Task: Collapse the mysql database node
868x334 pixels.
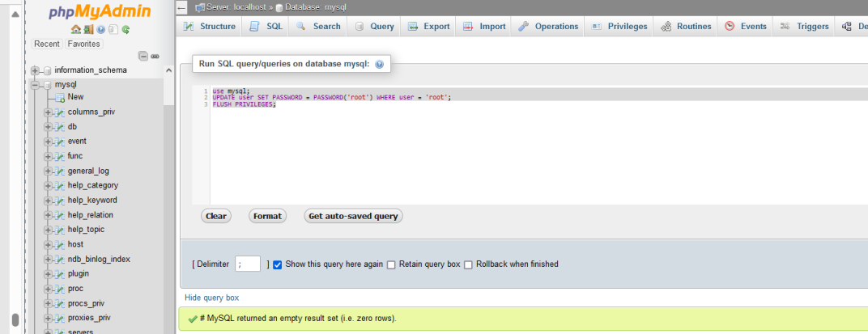Action: (x=36, y=85)
